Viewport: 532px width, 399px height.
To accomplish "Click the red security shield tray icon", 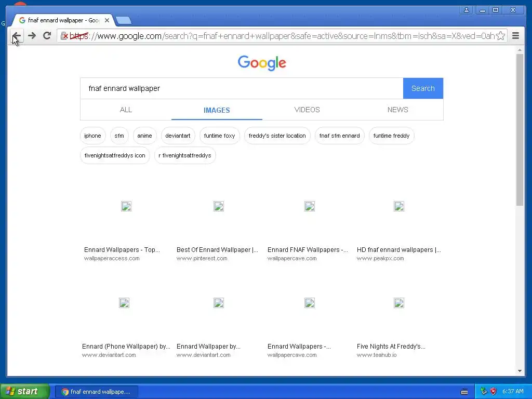I will pos(494,392).
